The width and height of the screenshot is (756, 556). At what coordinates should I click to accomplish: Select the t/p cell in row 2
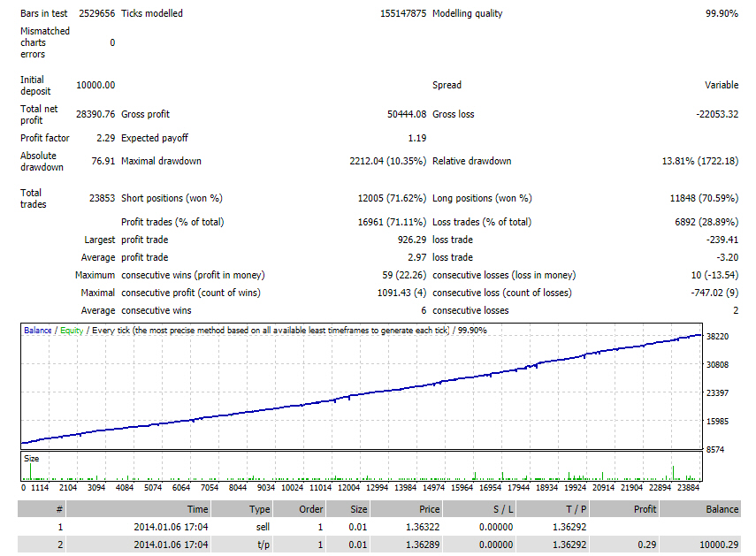pyautogui.click(x=263, y=545)
